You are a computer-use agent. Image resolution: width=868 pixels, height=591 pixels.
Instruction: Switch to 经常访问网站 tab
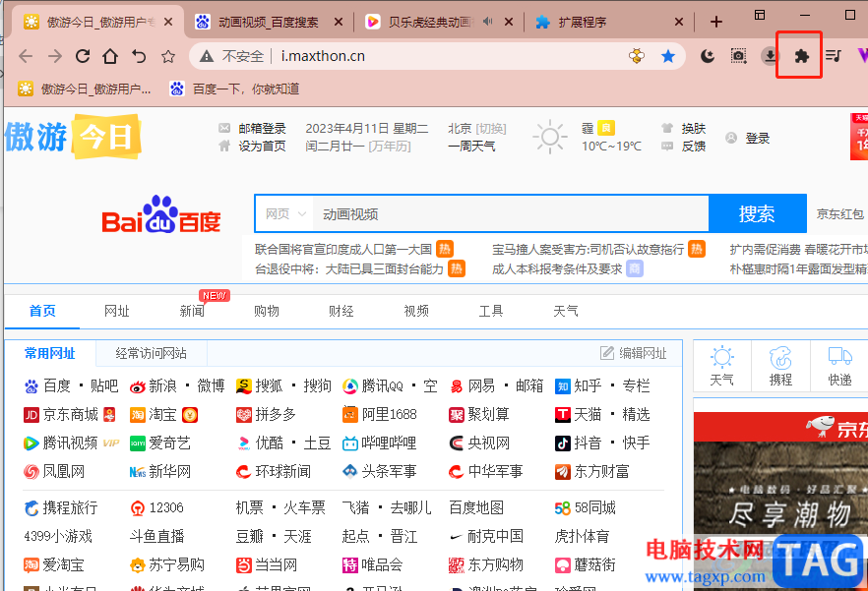click(x=152, y=353)
